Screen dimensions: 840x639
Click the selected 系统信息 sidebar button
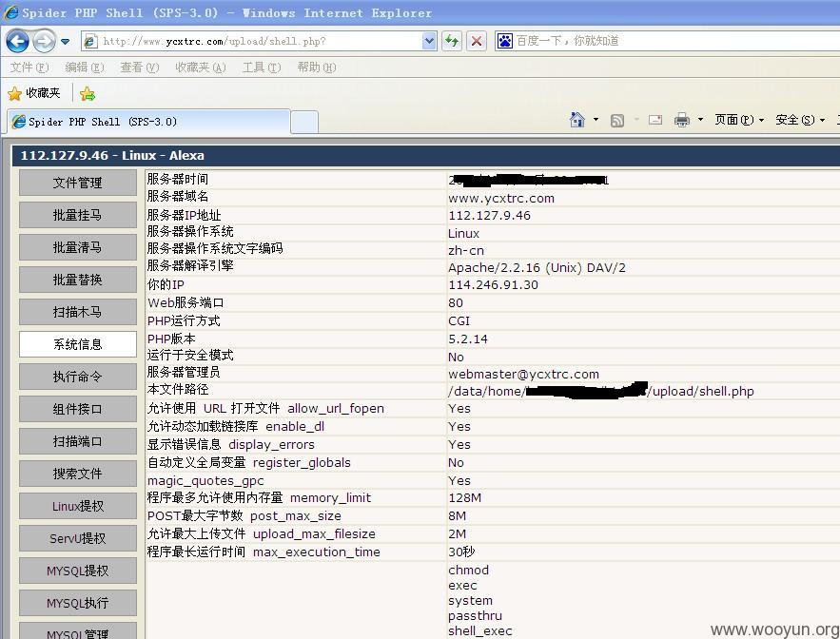pos(78,344)
